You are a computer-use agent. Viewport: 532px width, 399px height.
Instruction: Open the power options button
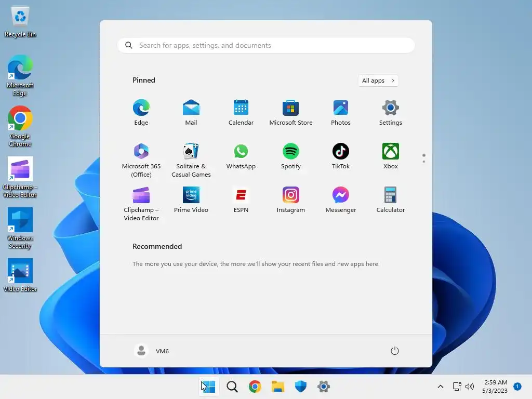(x=395, y=351)
